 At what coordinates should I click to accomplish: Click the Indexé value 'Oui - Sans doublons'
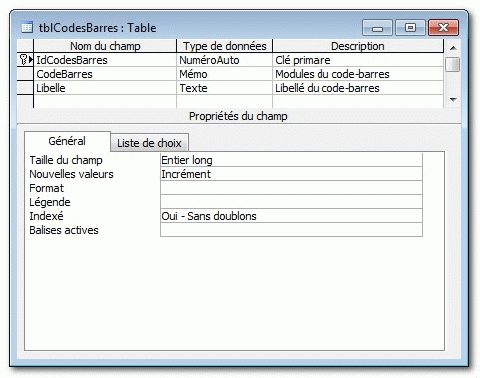291,216
